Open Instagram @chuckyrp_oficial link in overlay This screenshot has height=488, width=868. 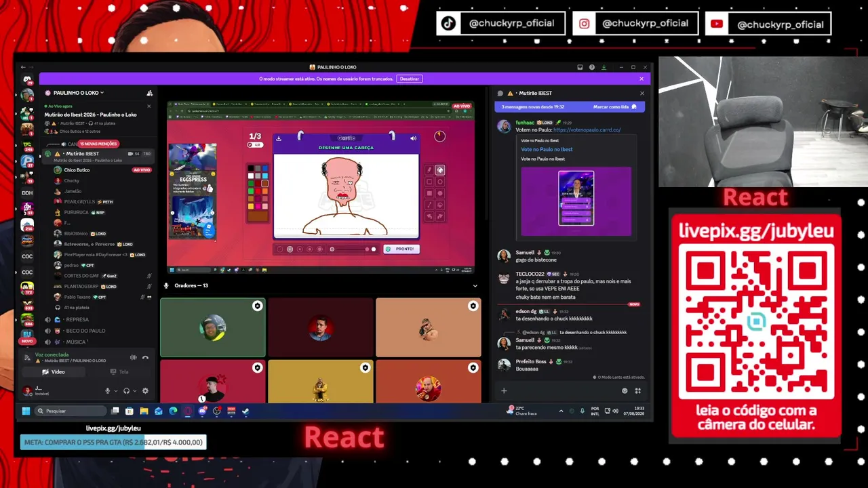[634, 23]
